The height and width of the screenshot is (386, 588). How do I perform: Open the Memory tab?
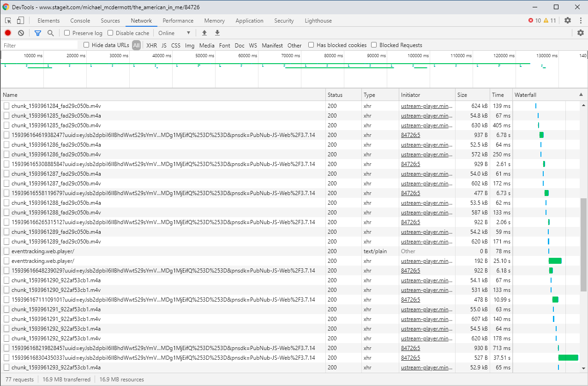pyautogui.click(x=215, y=21)
